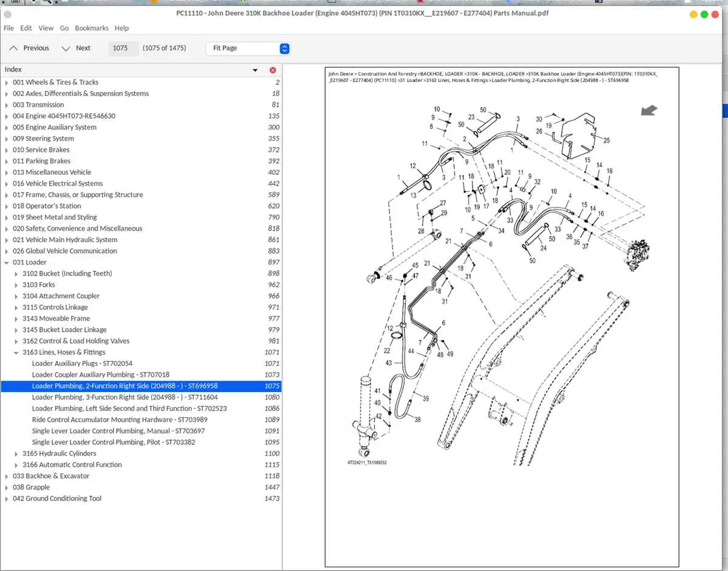Select 017 Frame, Chassis, or Supporting Structure
728x571 pixels.
(x=141, y=195)
